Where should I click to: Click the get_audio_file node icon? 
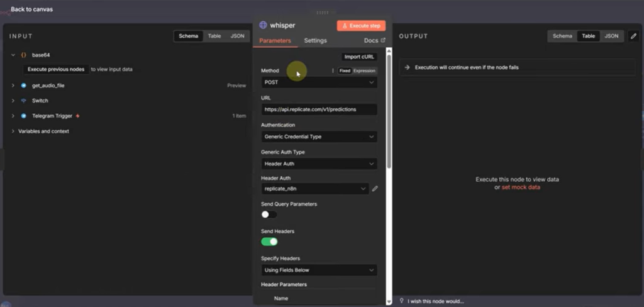click(x=24, y=86)
